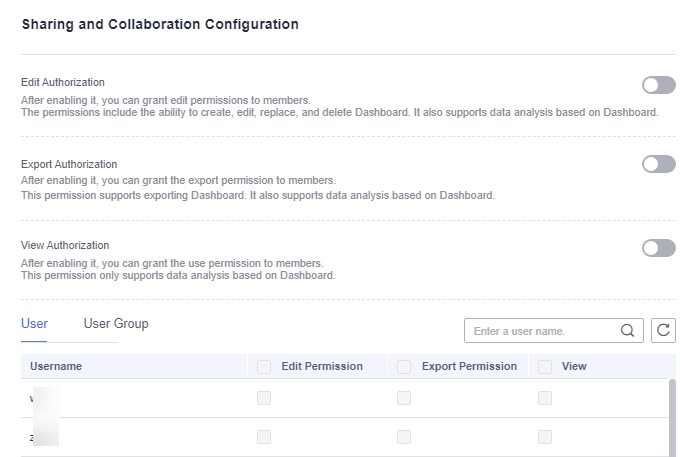Check first user's Edit Permission checkbox
This screenshot has width=680, height=457.
(264, 398)
